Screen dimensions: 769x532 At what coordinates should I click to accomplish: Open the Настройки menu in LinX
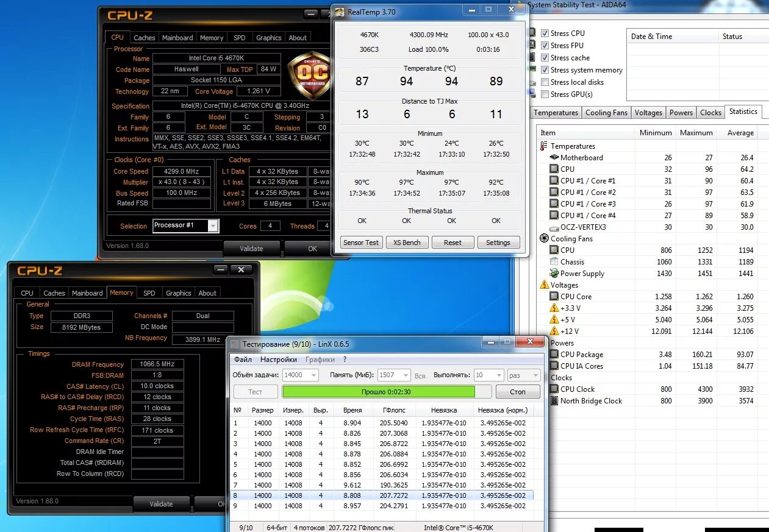279,360
